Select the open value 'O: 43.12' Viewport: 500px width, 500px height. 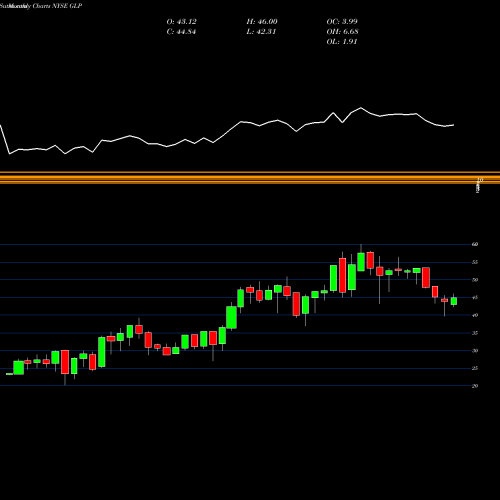(181, 22)
